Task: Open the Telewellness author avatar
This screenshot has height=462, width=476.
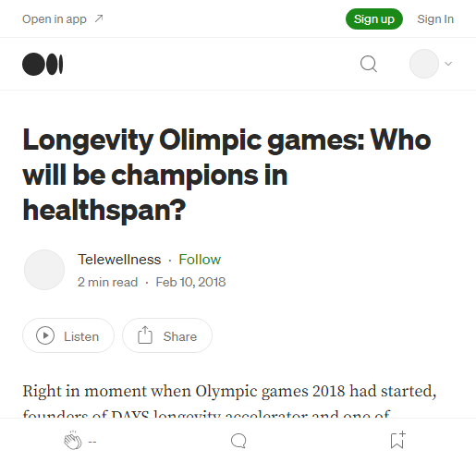Action: (44, 270)
